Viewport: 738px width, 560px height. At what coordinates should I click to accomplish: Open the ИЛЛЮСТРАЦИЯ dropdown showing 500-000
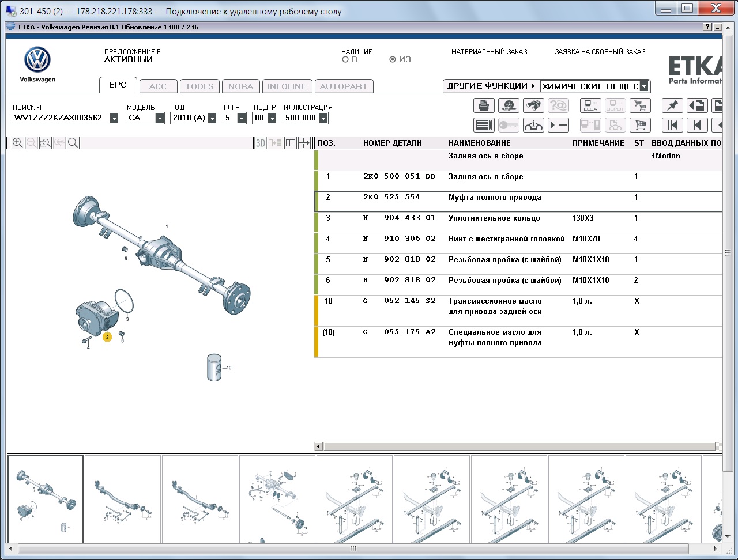[323, 118]
